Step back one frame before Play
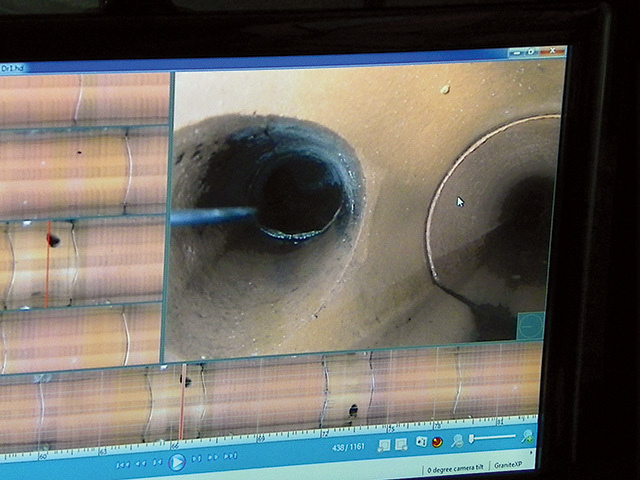This screenshot has height=480, width=640. pyautogui.click(x=158, y=462)
